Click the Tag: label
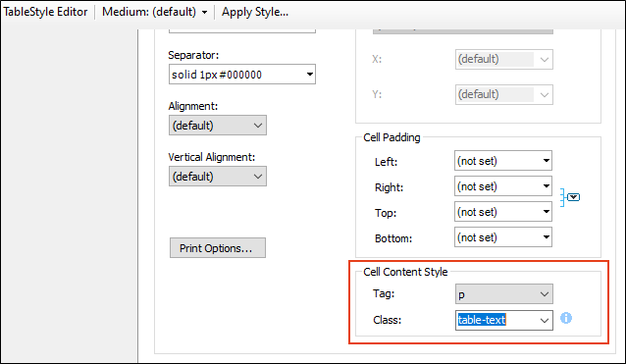The width and height of the screenshot is (626, 364). pos(384,293)
